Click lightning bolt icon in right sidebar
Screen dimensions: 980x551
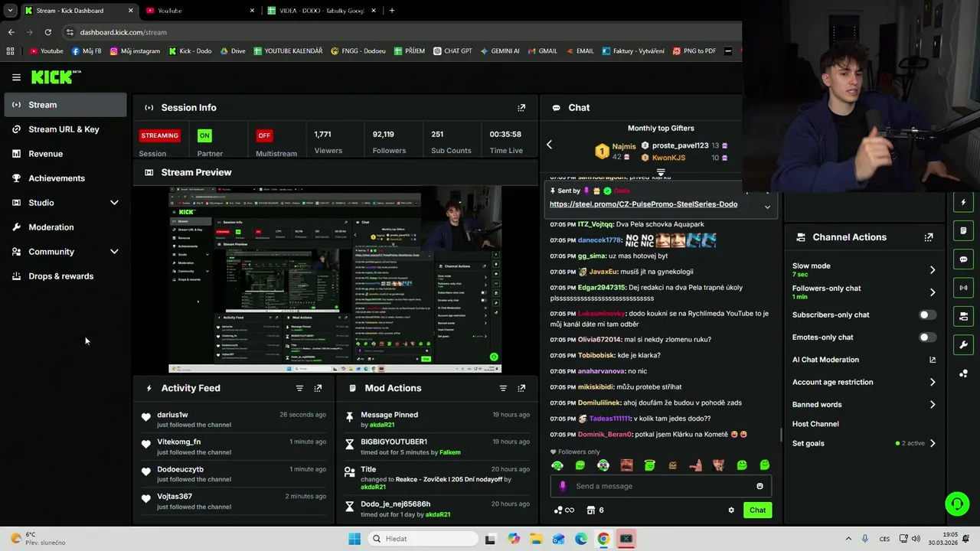coord(963,202)
